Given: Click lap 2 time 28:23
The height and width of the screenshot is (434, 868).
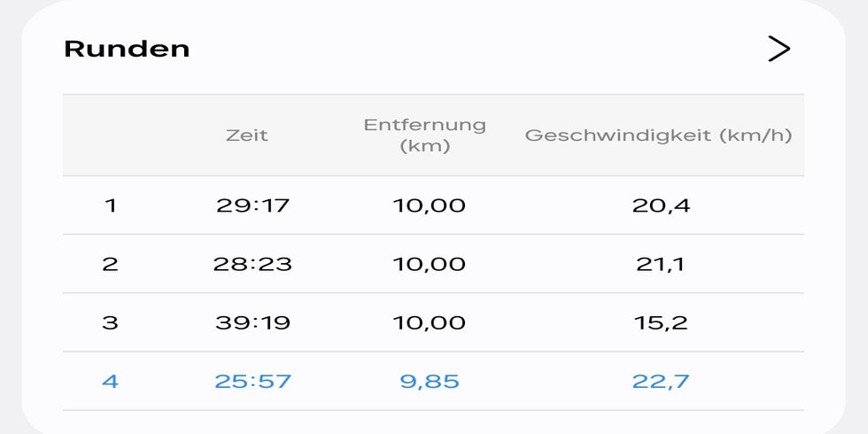Looking at the screenshot, I should tap(252, 264).
